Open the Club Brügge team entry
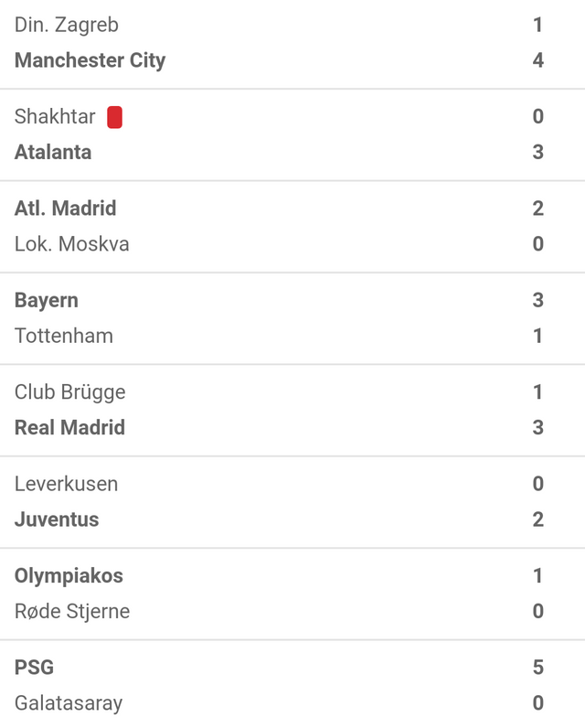The image size is (585, 728). 70,392
